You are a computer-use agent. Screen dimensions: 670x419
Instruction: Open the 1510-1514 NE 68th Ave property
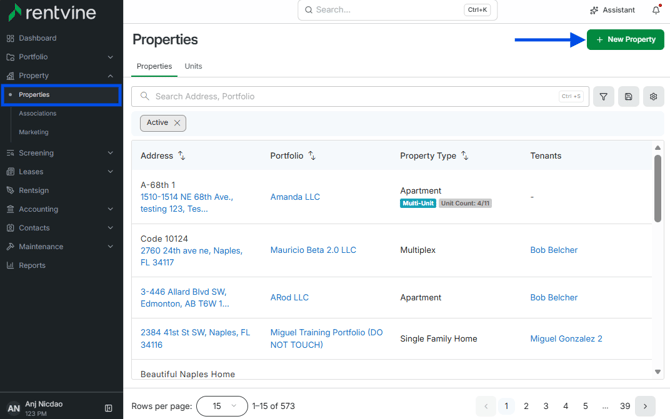[x=187, y=203]
